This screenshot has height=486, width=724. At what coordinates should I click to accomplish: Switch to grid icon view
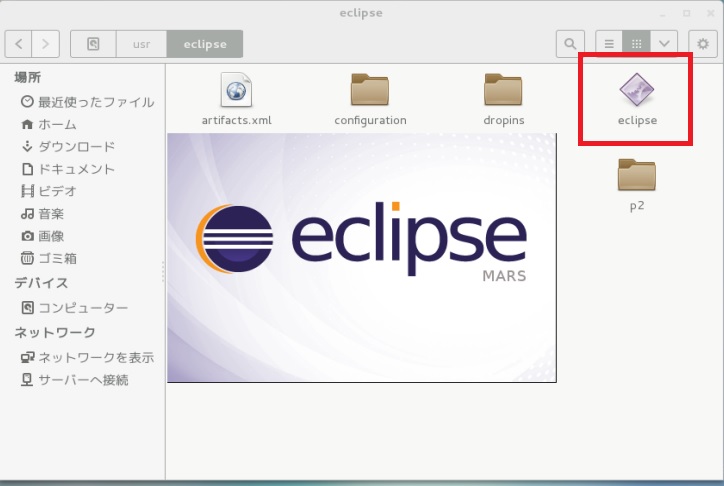636,44
